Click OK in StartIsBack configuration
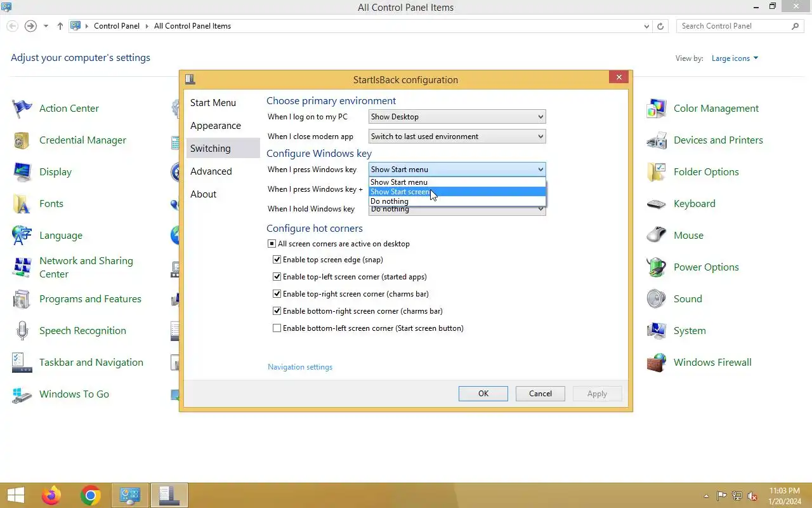Viewport: 812px width, 508px height. point(483,394)
